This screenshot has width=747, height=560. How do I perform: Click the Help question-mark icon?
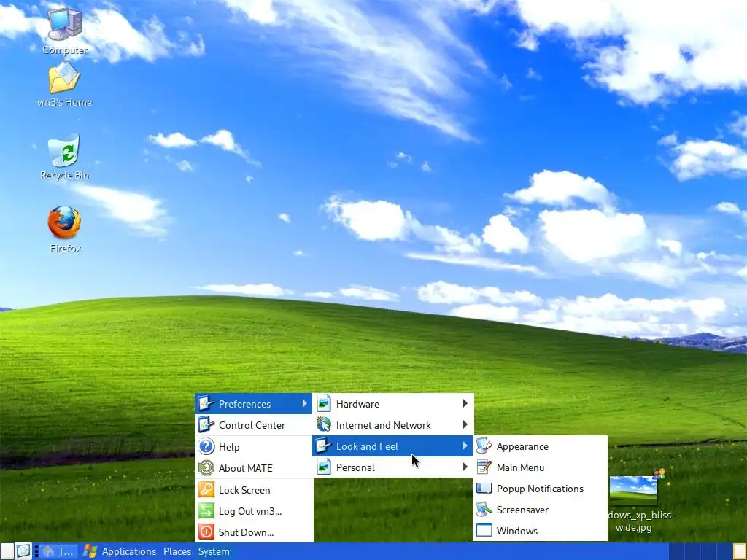coord(206,447)
